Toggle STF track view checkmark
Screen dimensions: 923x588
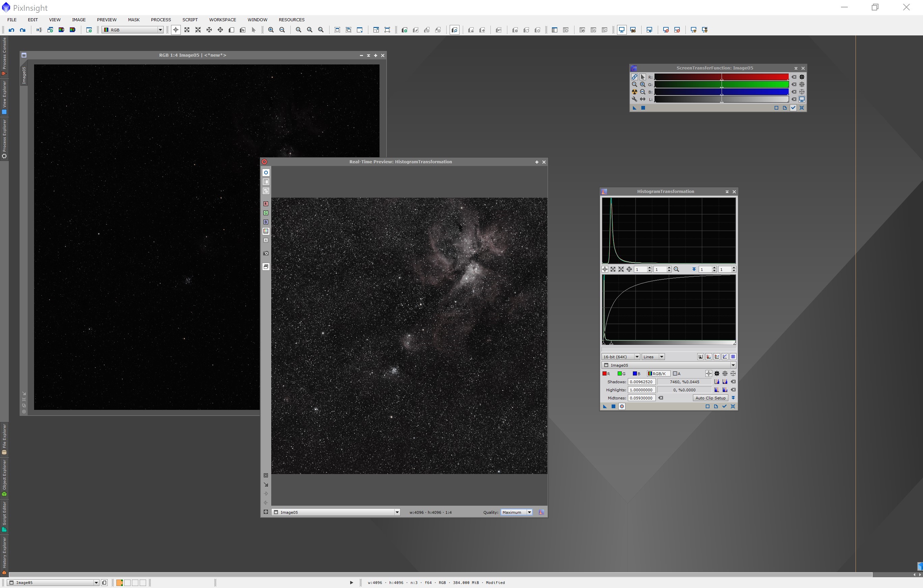(793, 108)
